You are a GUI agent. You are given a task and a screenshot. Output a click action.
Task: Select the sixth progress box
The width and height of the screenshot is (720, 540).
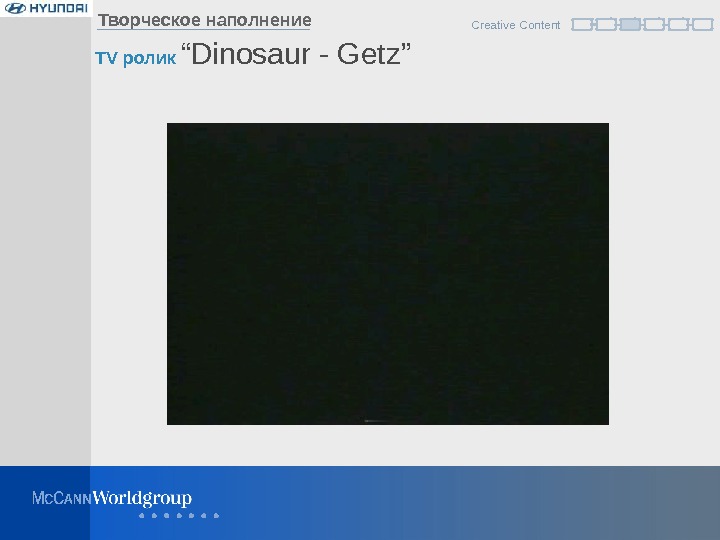703,24
